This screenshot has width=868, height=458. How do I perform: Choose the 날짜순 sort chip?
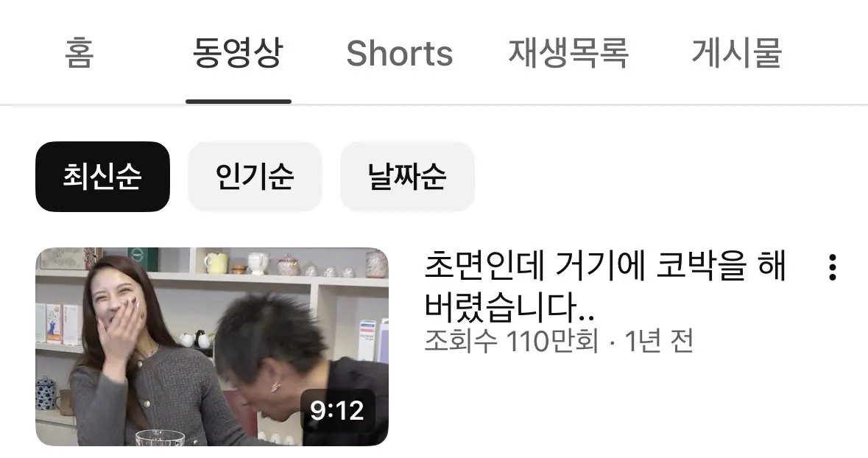point(407,177)
